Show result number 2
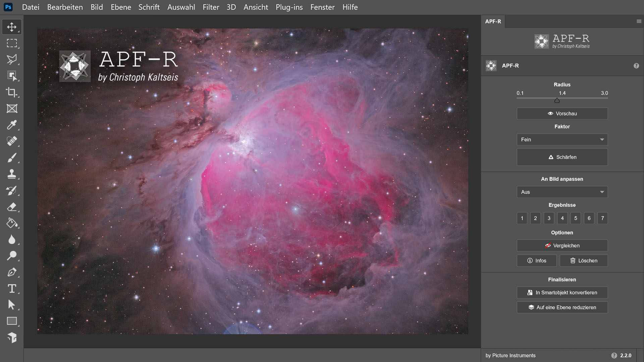The image size is (644, 362). click(535, 218)
